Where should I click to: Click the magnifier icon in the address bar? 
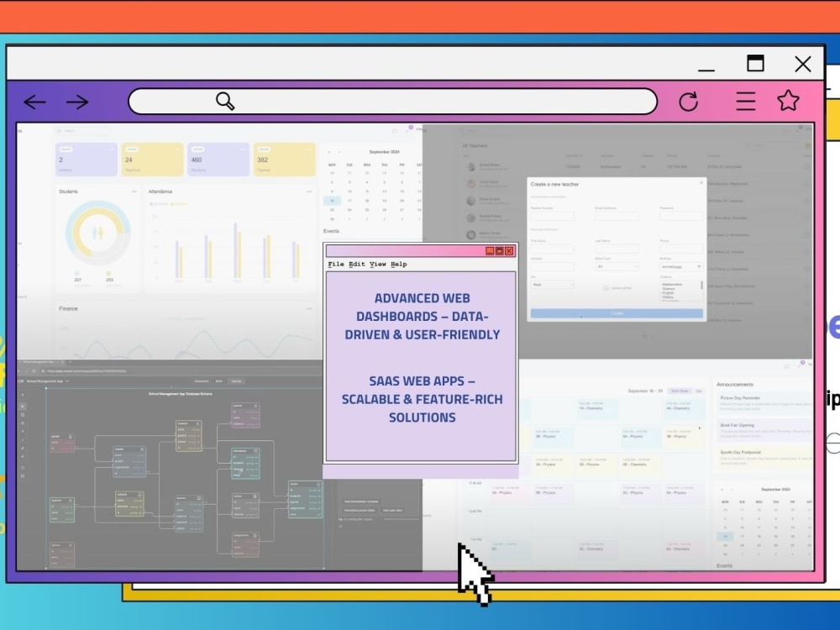[225, 101]
